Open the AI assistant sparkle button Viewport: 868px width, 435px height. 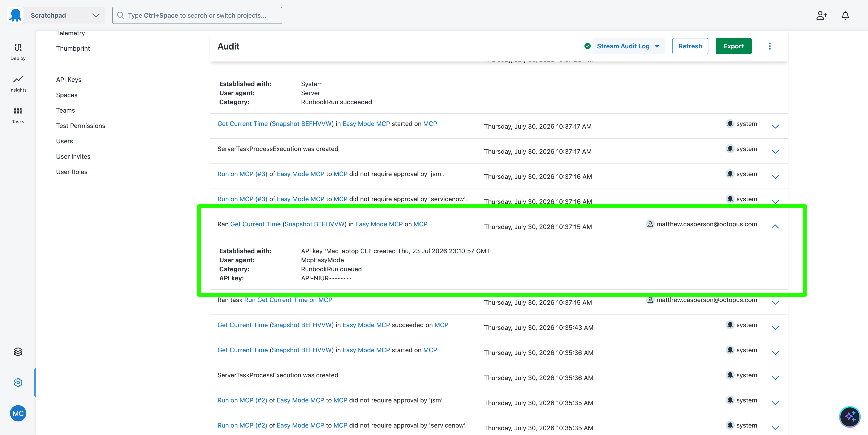pos(849,416)
